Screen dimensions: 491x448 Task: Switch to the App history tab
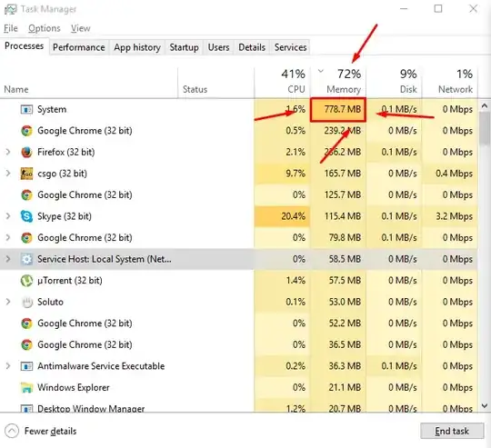[137, 47]
